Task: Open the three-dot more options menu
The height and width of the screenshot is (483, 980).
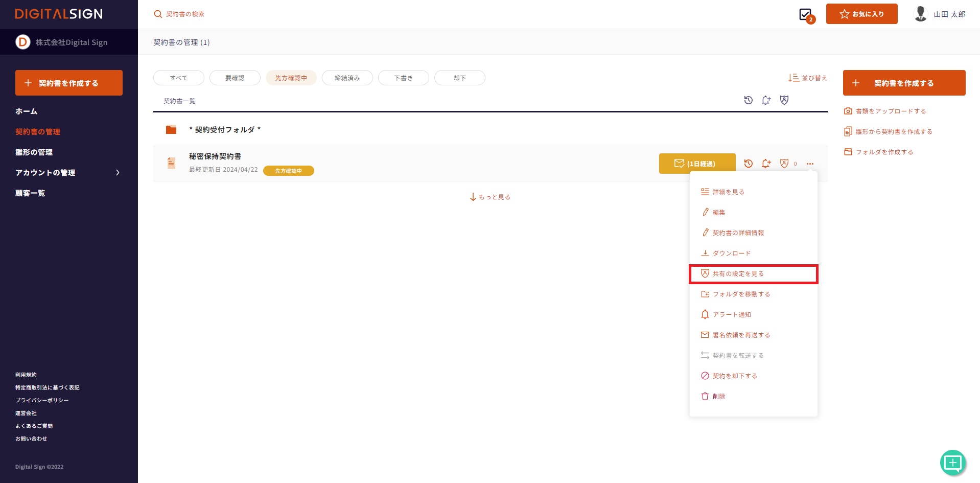Action: [x=810, y=164]
